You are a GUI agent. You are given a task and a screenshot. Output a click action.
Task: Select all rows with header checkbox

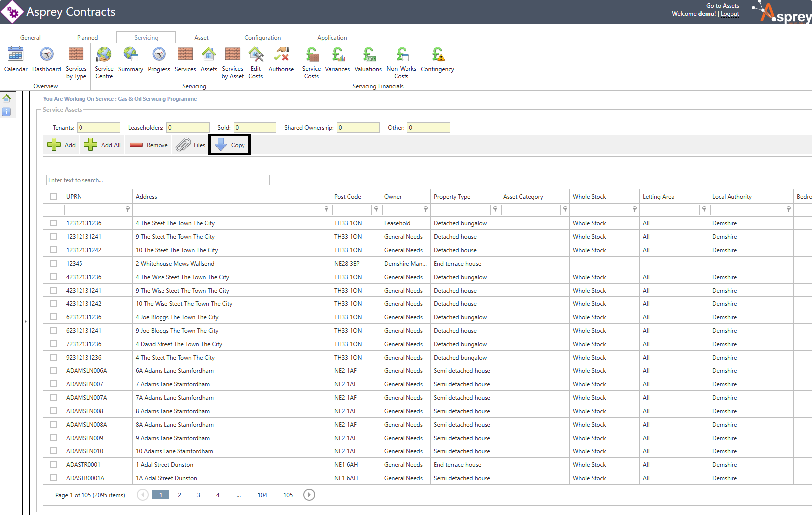click(x=53, y=197)
